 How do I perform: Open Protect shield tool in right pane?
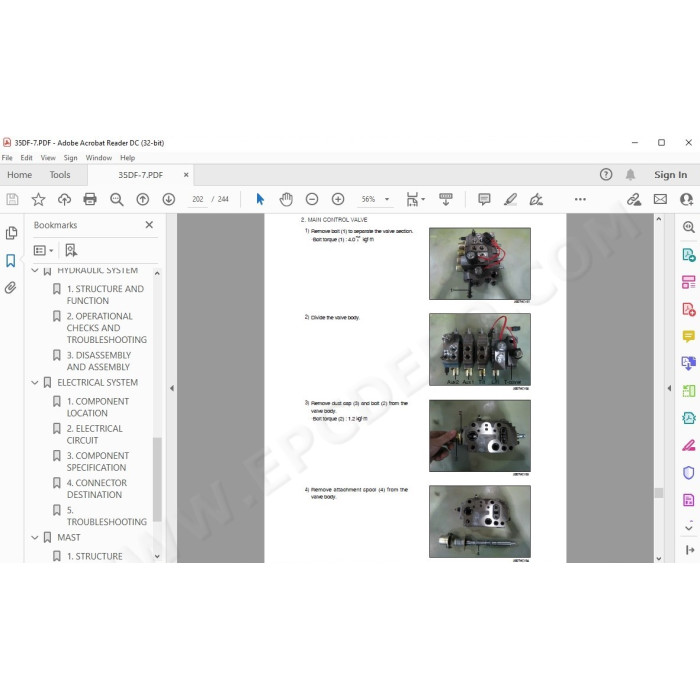pos(688,472)
